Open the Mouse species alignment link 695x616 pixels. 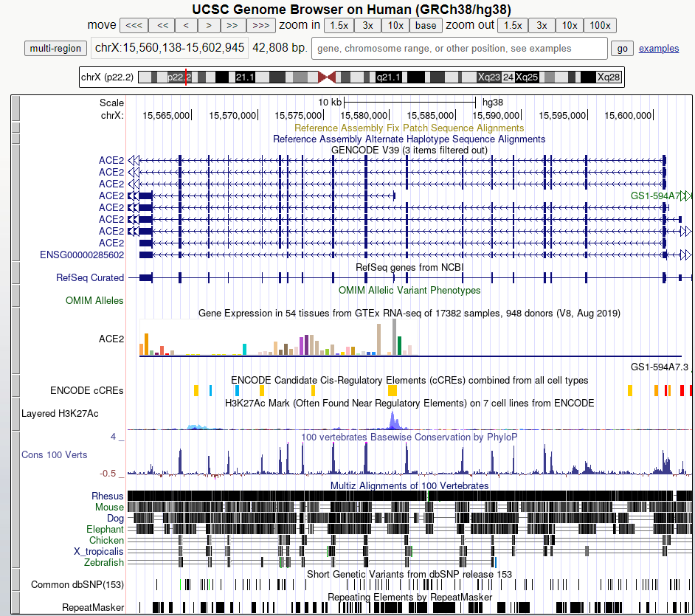(x=109, y=507)
